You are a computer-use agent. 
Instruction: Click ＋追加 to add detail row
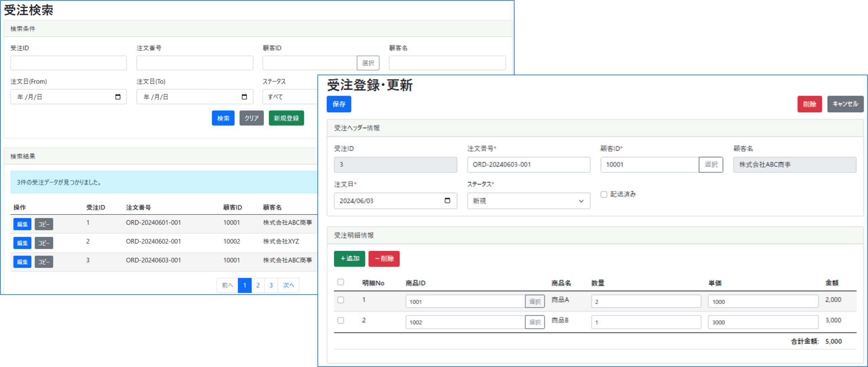[x=349, y=259]
